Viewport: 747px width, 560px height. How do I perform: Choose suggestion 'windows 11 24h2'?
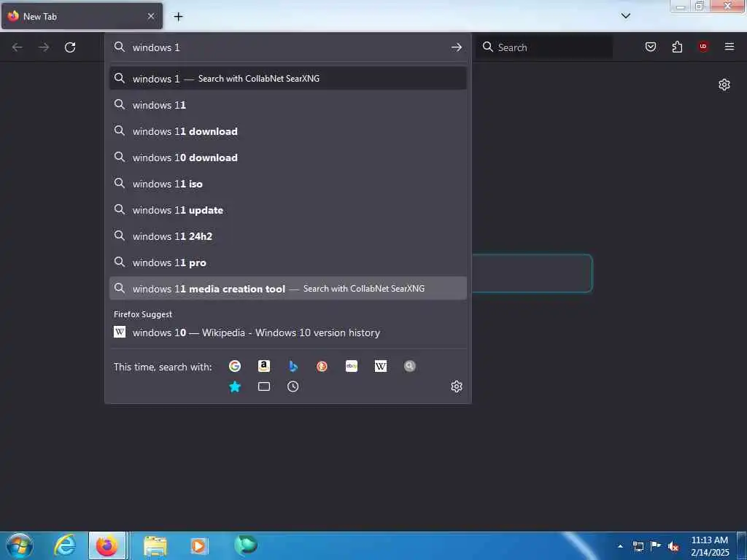click(x=287, y=236)
